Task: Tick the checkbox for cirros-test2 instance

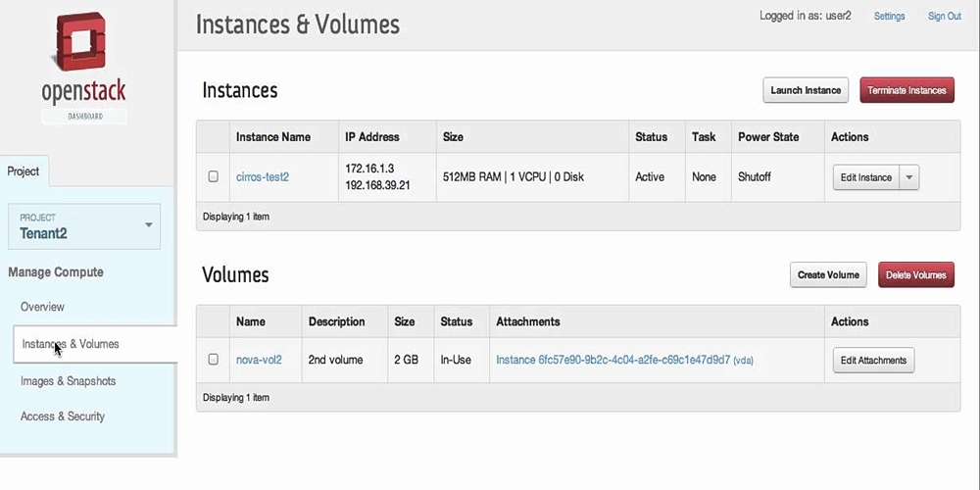Action: (x=214, y=177)
